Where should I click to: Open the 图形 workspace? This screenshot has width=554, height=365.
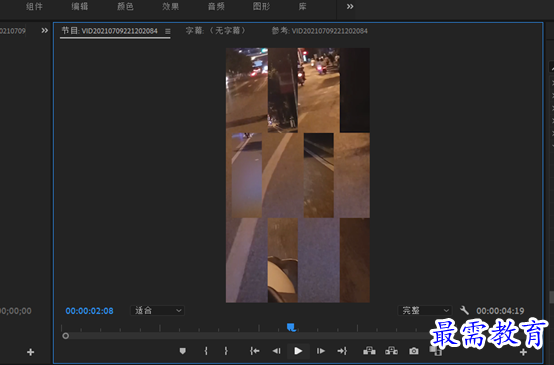click(261, 6)
